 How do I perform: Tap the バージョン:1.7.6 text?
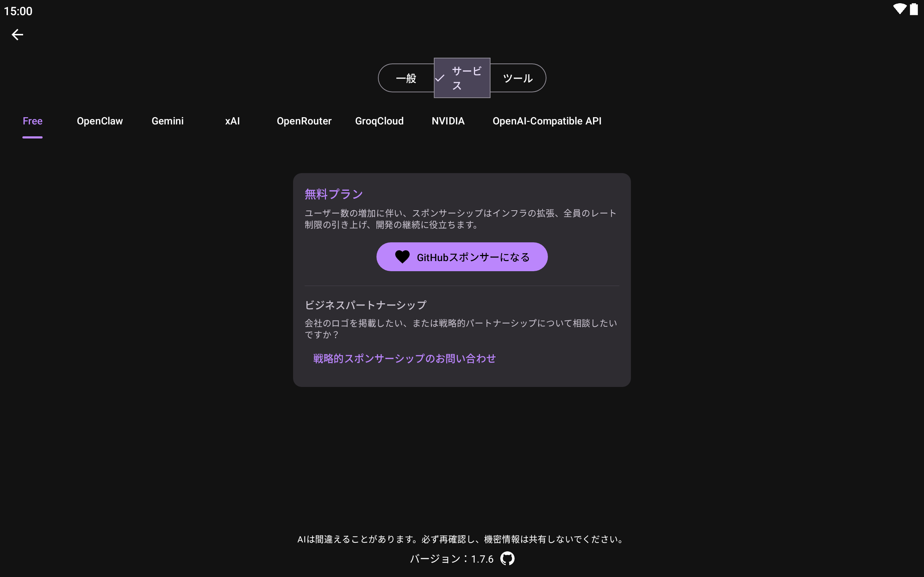coord(452,559)
